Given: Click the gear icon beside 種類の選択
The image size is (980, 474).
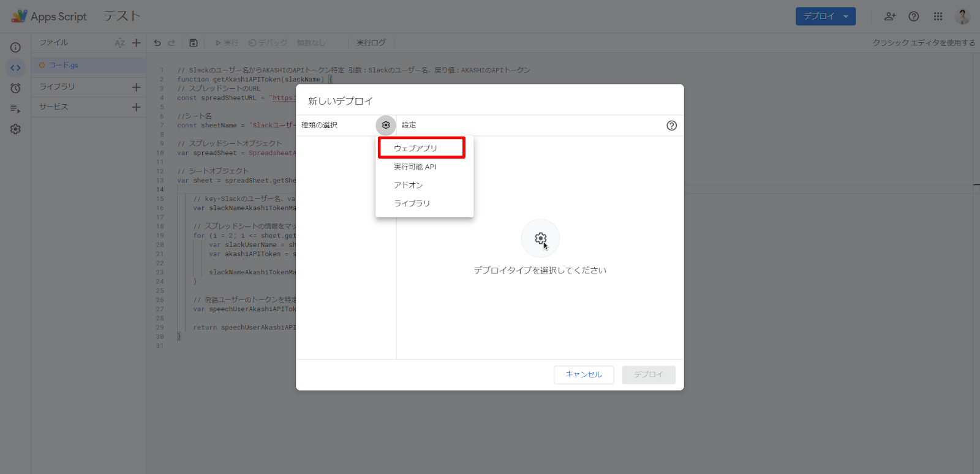Looking at the screenshot, I should tap(386, 126).
